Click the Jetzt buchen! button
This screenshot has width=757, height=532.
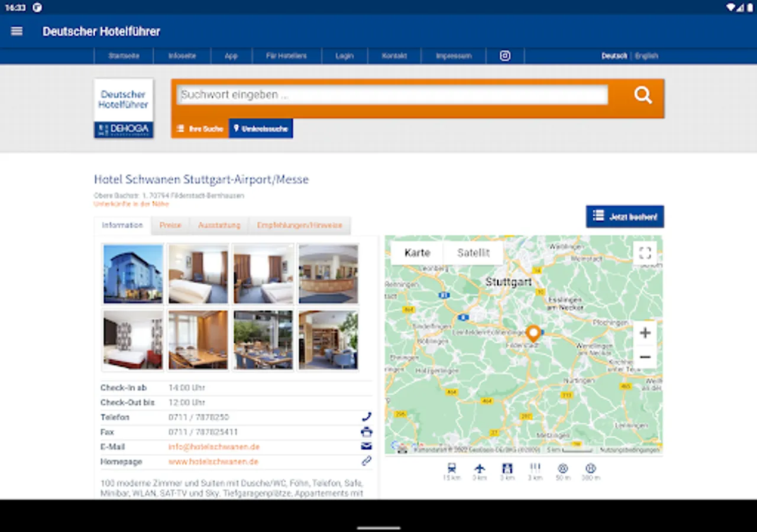point(625,216)
